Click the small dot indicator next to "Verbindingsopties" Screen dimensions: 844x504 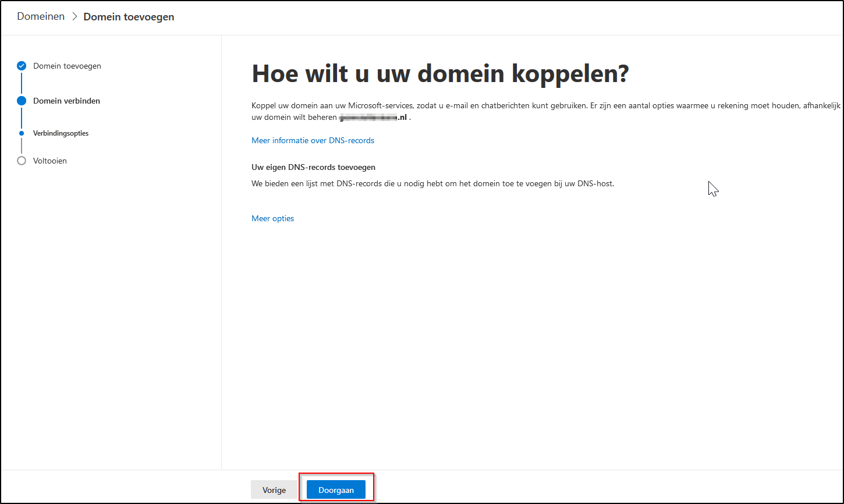22,133
